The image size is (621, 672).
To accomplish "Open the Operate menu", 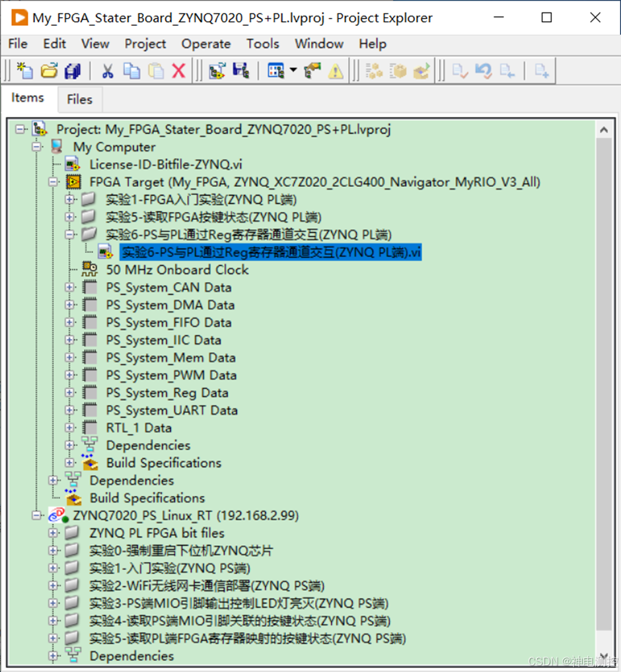I will click(x=206, y=44).
